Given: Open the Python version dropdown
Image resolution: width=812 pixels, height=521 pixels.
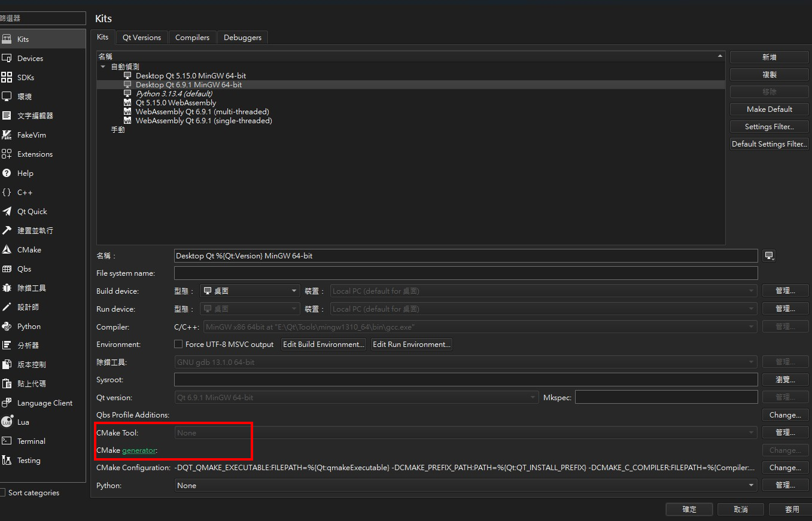Looking at the screenshot, I should pos(466,485).
